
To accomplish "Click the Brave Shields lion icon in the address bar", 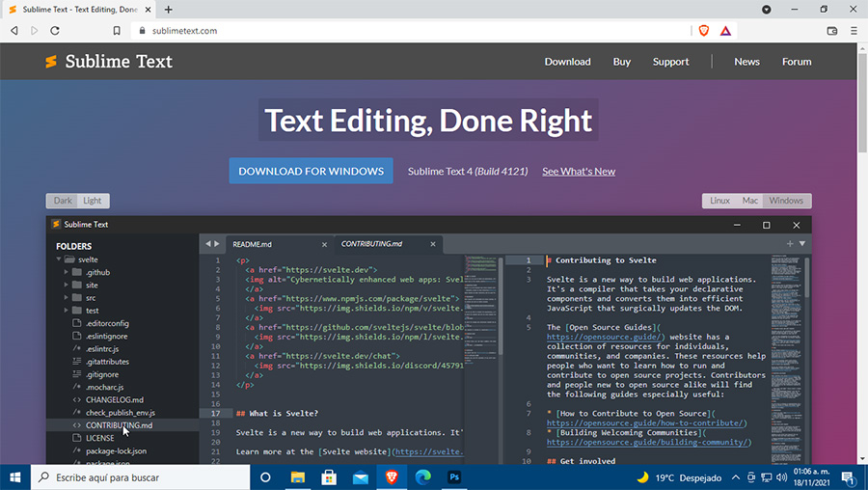I will click(x=704, y=31).
